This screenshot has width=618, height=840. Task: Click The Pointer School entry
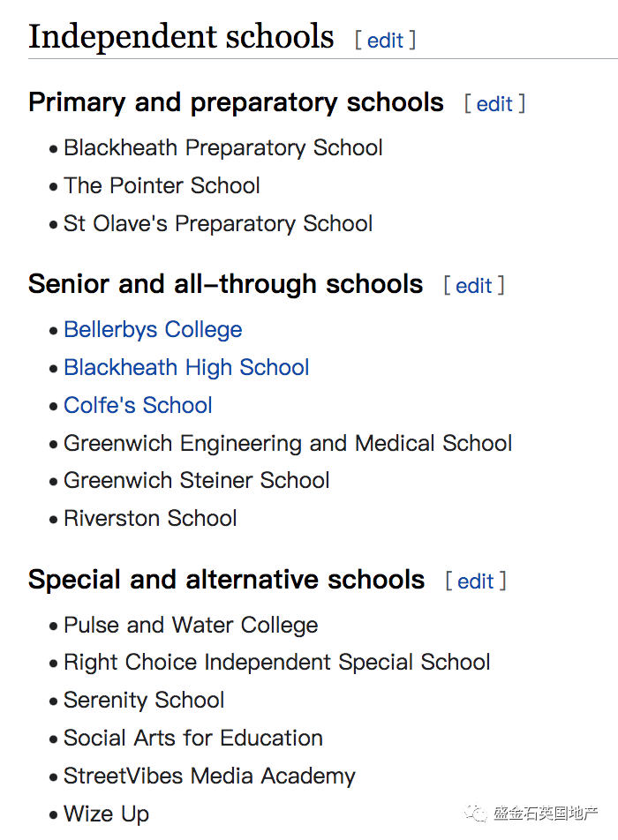[162, 186]
